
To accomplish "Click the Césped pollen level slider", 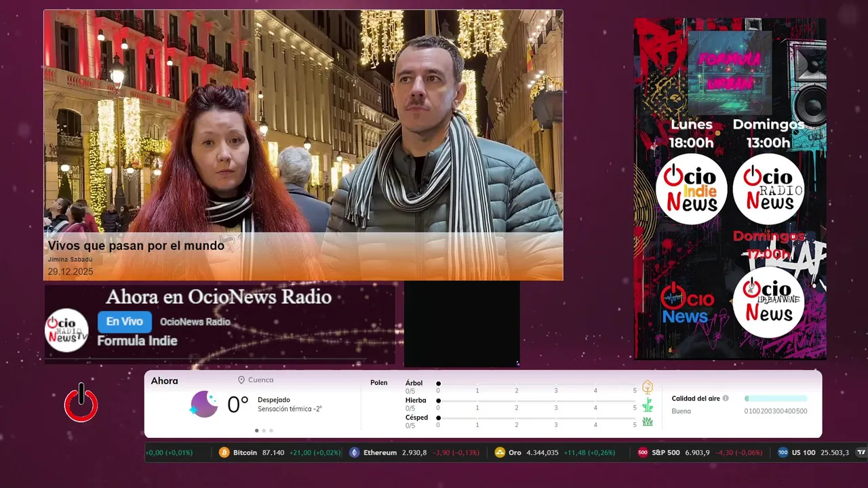I will click(537, 418).
